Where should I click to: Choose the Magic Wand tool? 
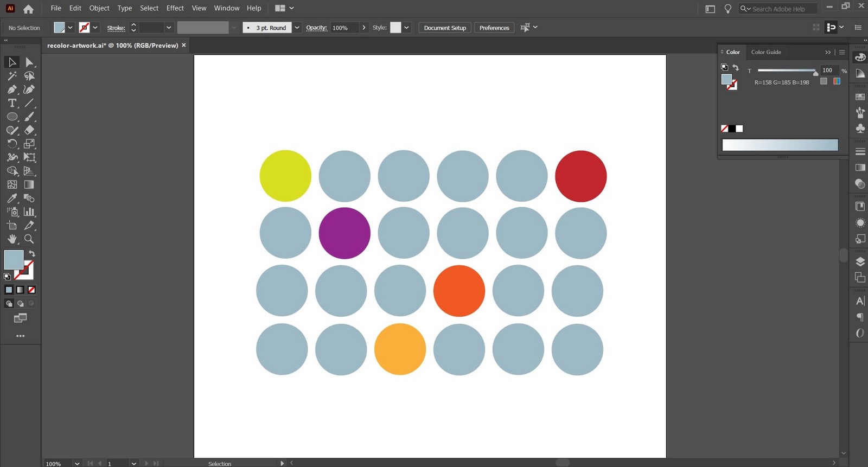12,76
